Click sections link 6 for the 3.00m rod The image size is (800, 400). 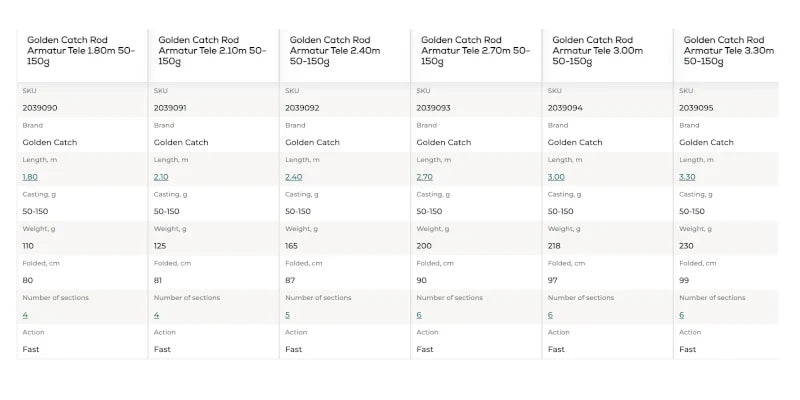click(550, 315)
